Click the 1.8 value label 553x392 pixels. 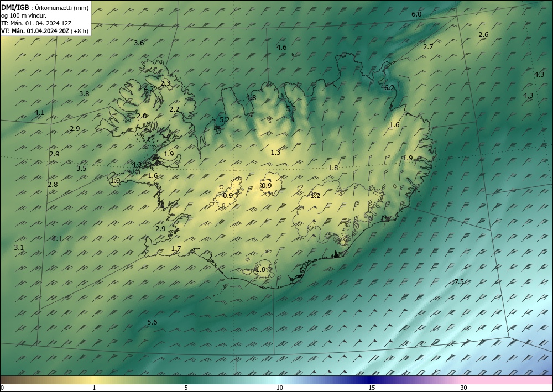tap(333, 168)
